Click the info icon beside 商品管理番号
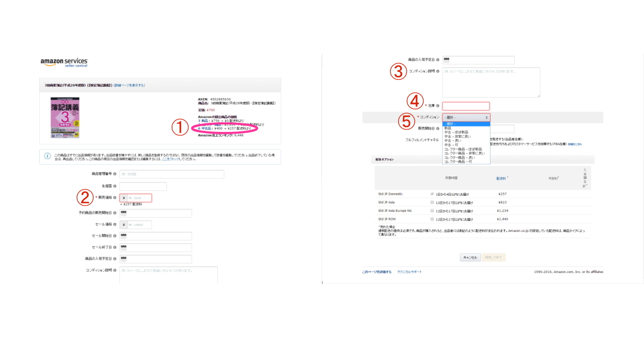Image resolution: width=644 pixels, height=338 pixels. point(115,174)
